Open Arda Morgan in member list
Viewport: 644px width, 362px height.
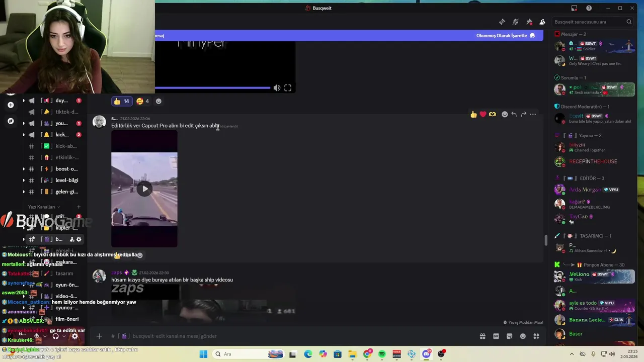(x=594, y=190)
